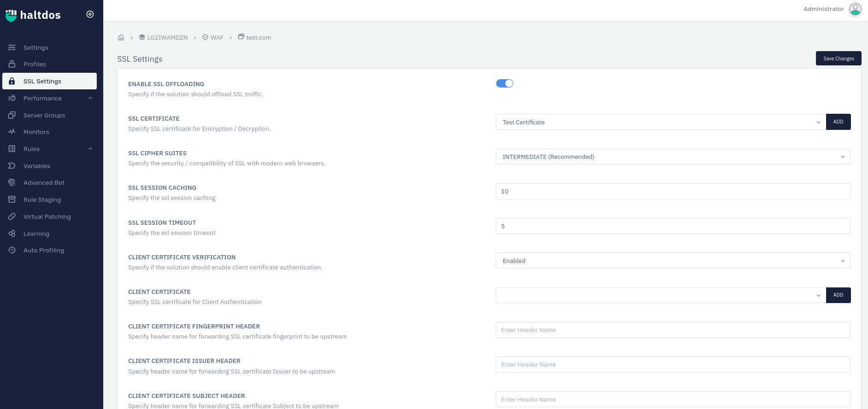This screenshot has width=868, height=409.
Task: Open the Administrator user avatar icon
Action: point(855,9)
